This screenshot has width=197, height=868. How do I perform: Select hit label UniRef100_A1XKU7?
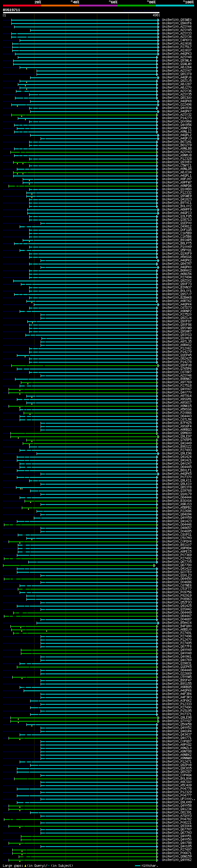pos(177,50)
